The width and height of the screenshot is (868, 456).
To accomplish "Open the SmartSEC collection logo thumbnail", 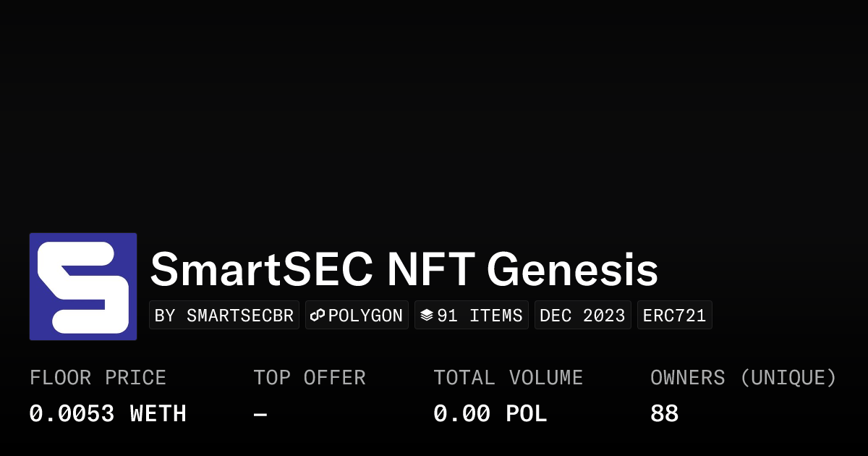I will [83, 287].
